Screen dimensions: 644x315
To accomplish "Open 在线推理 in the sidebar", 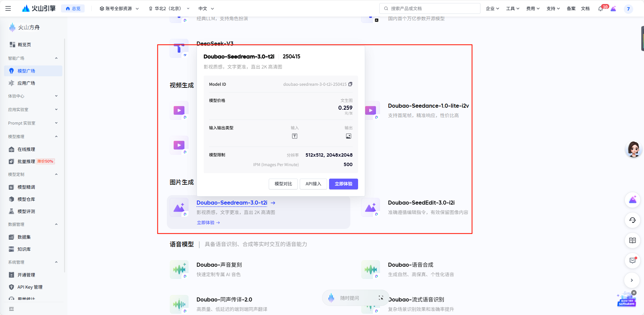I will tap(33, 149).
